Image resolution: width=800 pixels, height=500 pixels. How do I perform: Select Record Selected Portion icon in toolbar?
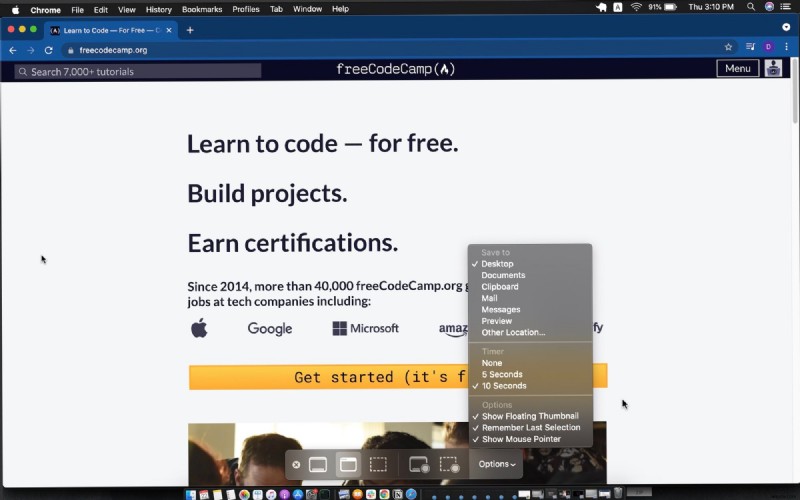tap(449, 465)
